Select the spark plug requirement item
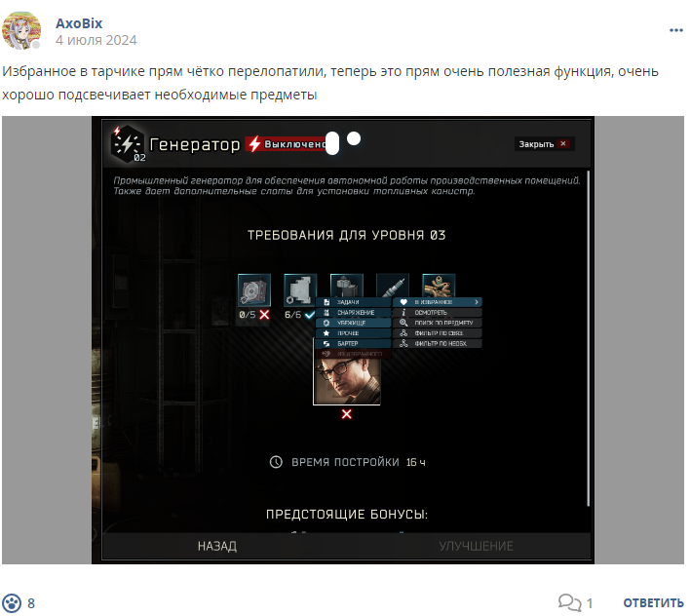The image size is (691, 616). point(393,286)
